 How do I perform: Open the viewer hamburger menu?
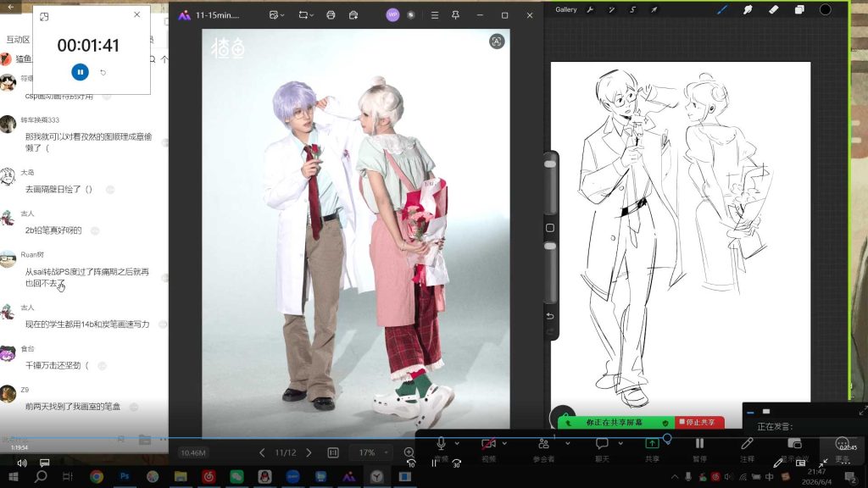coord(435,15)
